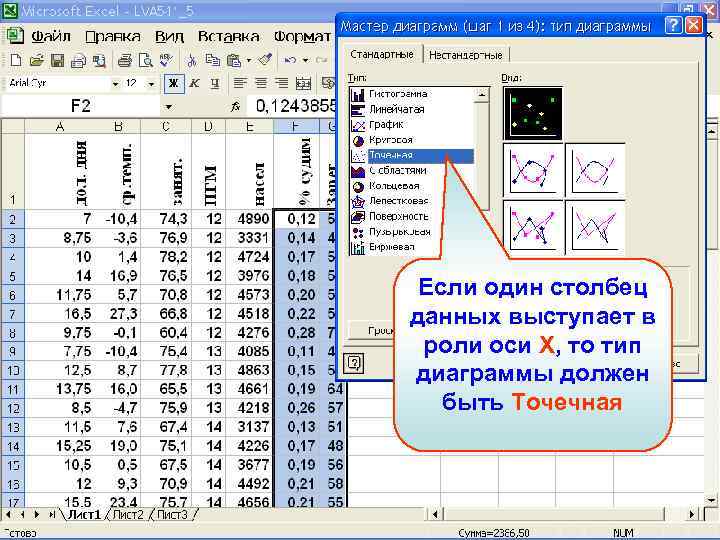Open the Файл menu

coord(51,36)
